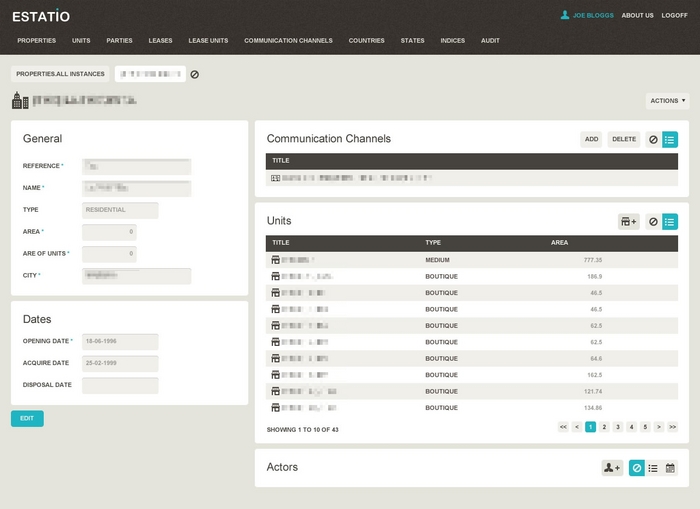Image resolution: width=700 pixels, height=509 pixels.
Task: Click the Edit button
Action: [x=27, y=419]
